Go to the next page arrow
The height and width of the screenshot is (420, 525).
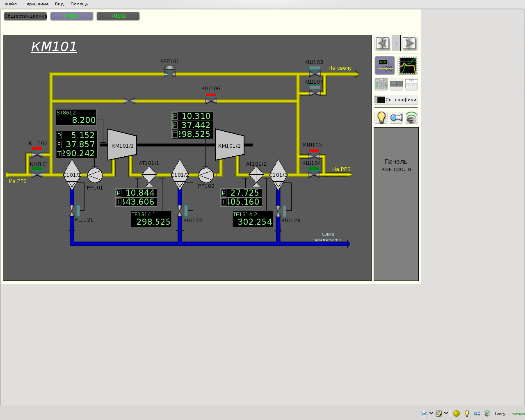point(409,43)
